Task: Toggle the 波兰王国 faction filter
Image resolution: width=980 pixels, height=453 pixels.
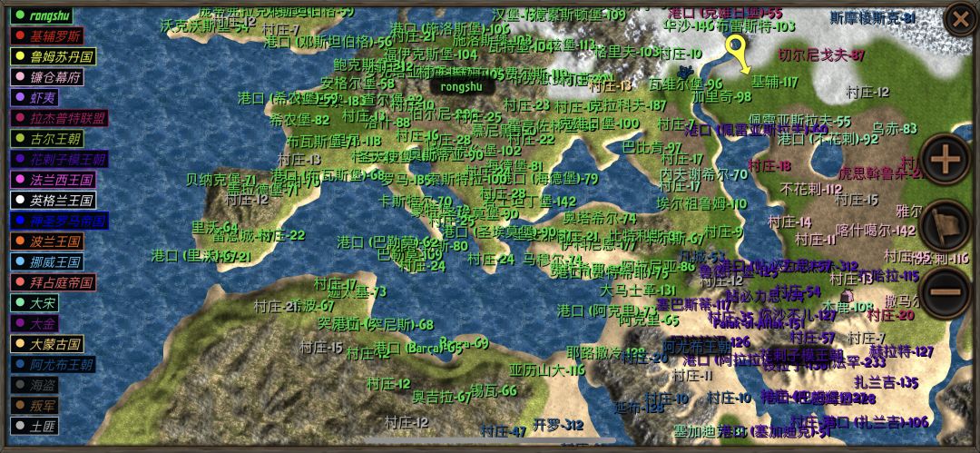Action: coord(47,241)
